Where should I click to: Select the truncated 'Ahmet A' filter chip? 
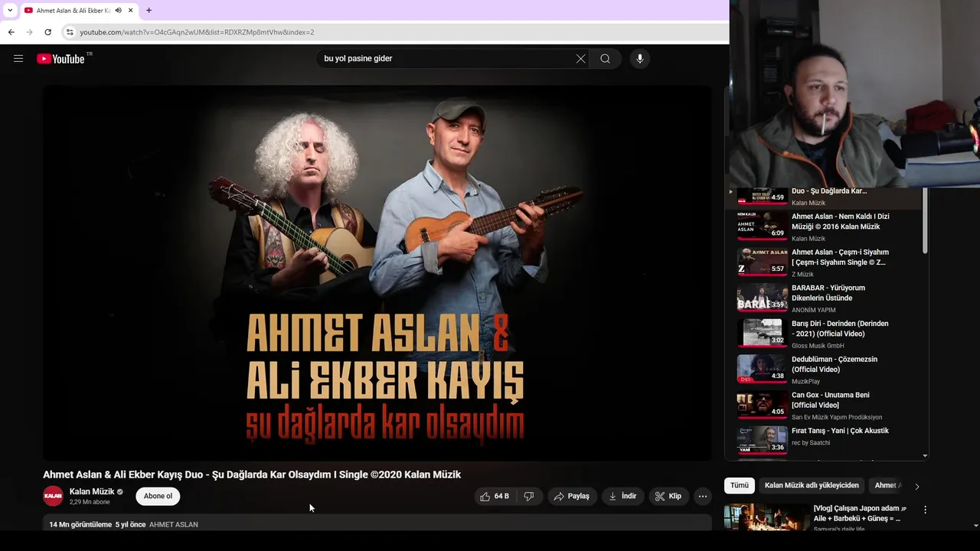(887, 485)
